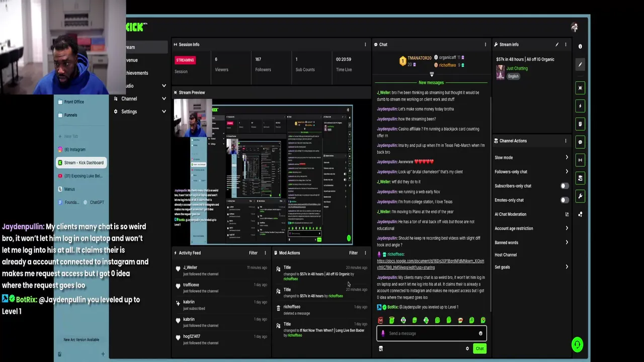
Task: Click the Kick logo in the header
Action: 136,27
